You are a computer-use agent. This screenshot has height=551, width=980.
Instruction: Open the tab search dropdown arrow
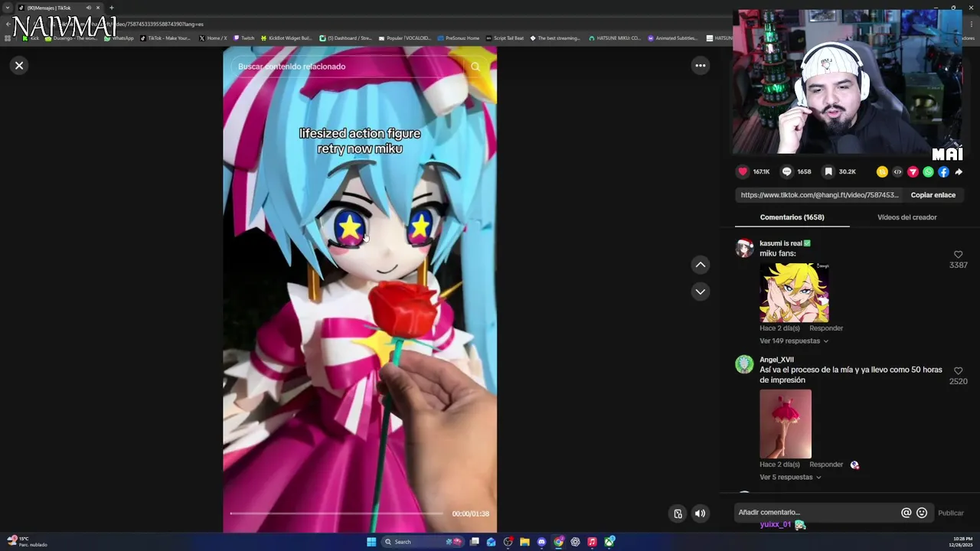(x=8, y=8)
